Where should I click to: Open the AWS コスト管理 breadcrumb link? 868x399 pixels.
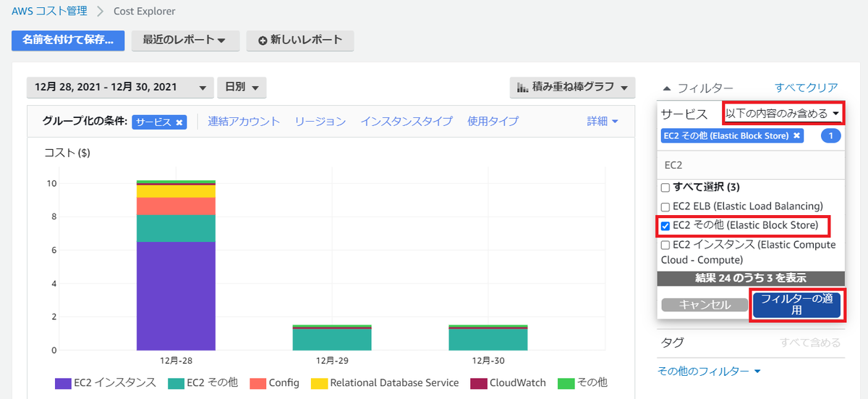point(49,12)
